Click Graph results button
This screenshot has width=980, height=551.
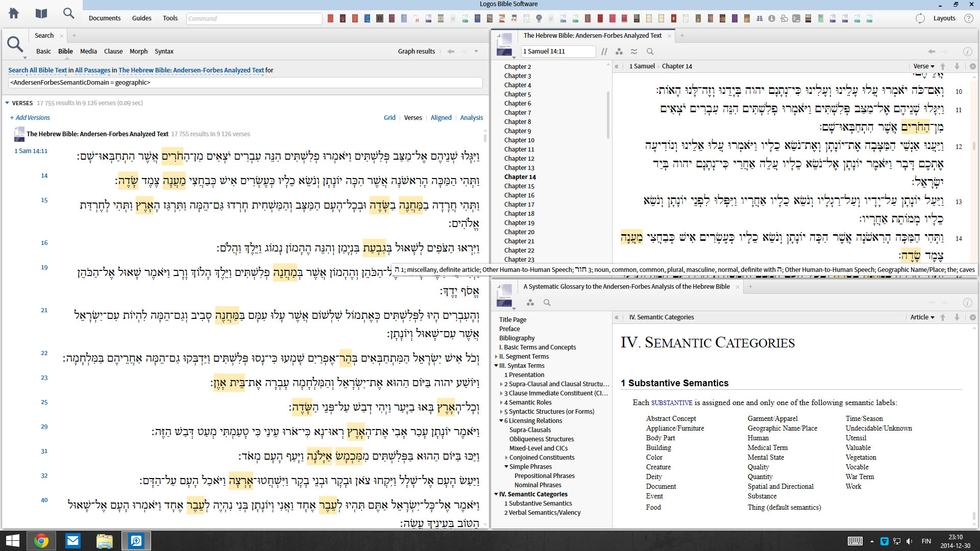click(x=416, y=52)
